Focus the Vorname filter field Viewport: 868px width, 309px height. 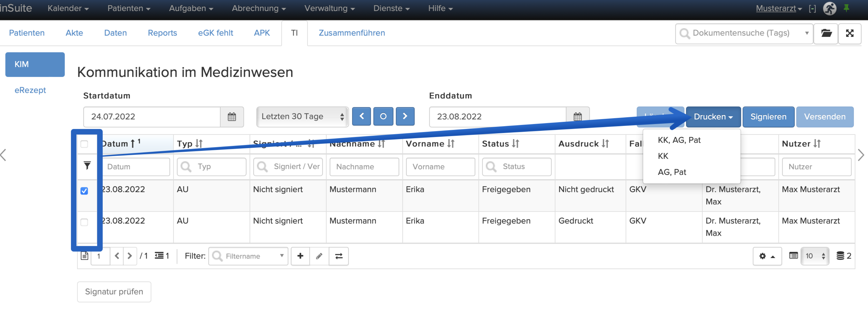[441, 167]
